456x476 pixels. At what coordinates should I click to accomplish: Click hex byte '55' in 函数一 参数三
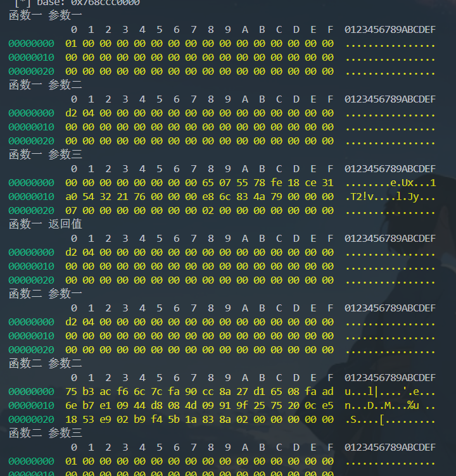(x=242, y=183)
